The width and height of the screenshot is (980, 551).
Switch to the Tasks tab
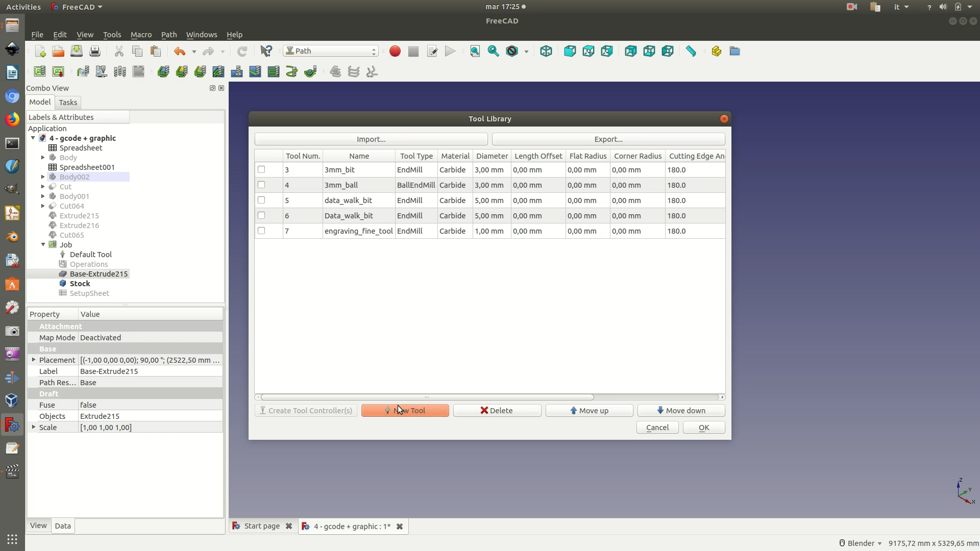[67, 103]
